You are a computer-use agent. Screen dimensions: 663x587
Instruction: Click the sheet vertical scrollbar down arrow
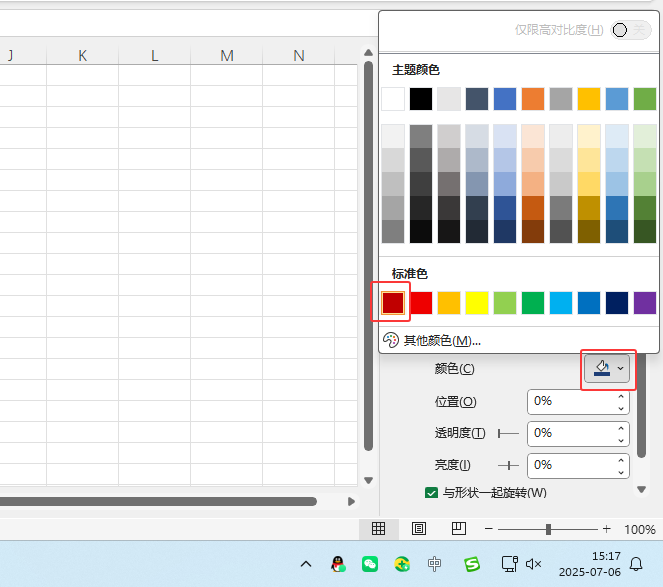368,480
